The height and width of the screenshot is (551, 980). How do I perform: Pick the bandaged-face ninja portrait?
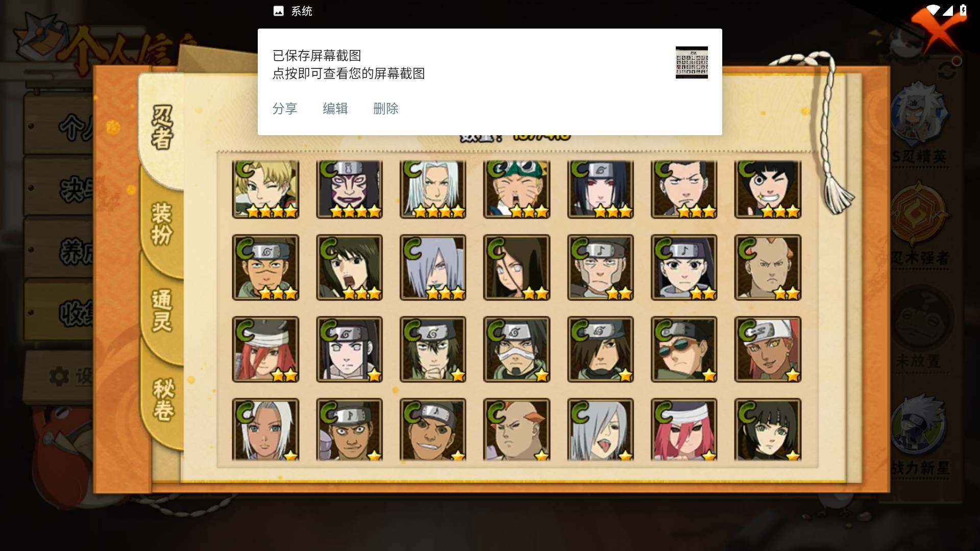517,349
